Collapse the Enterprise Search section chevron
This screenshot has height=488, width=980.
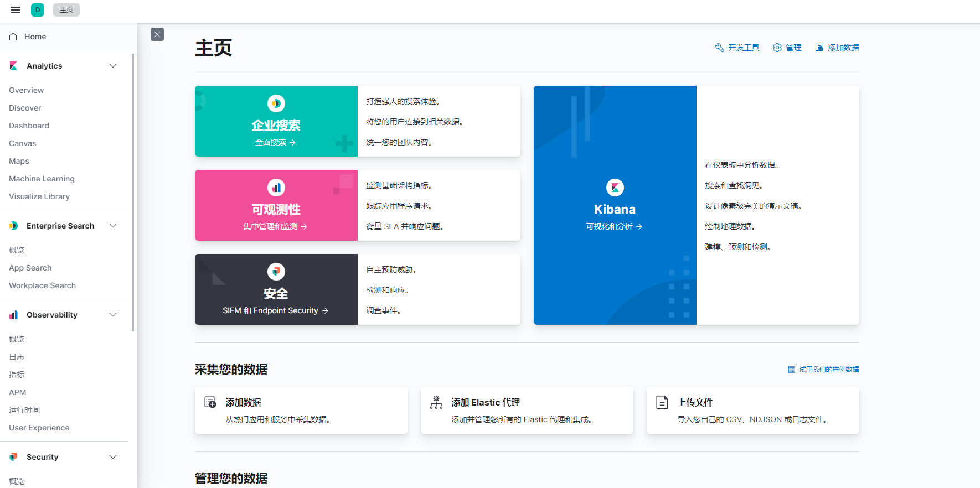113,226
